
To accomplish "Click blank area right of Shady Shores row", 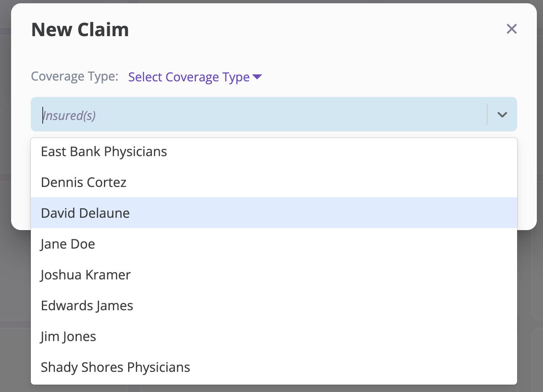I will (x=353, y=367).
